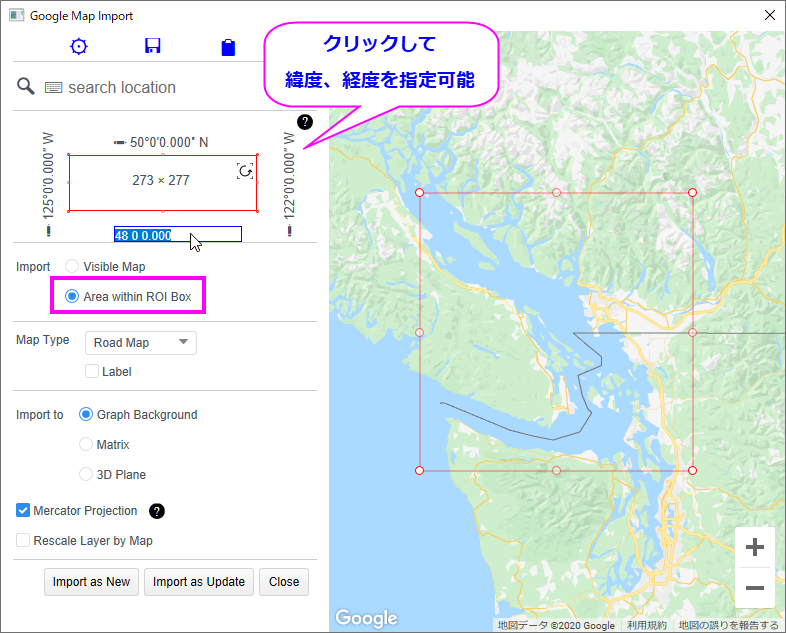Click the on-screen keyboard icon beside search

click(54, 88)
